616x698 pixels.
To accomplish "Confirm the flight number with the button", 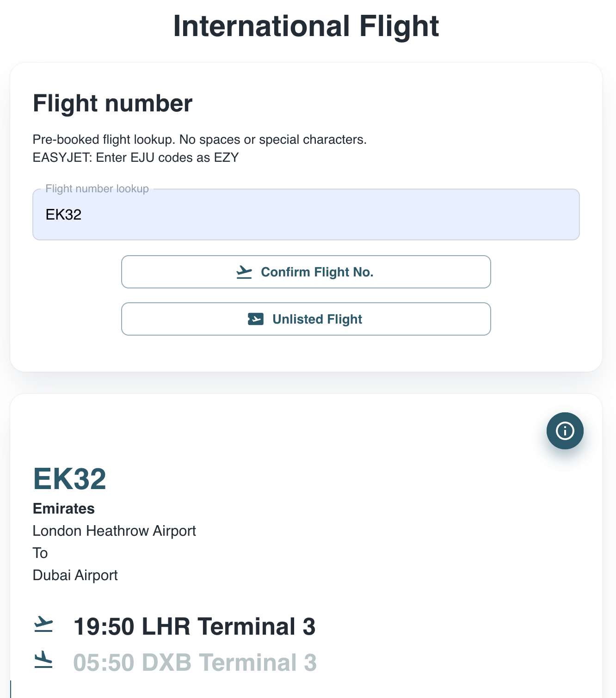I will click(306, 272).
